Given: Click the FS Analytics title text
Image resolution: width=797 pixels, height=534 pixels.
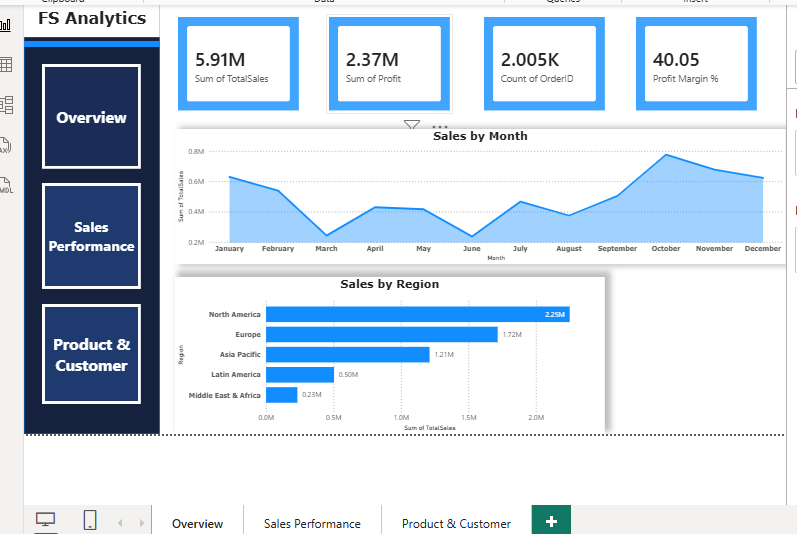Looking at the screenshot, I should click(x=92, y=18).
